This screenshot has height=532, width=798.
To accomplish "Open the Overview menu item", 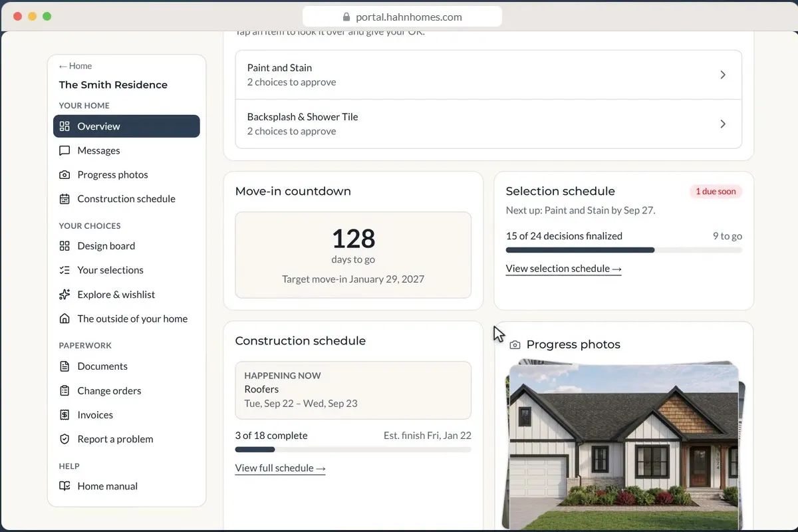I will coord(126,126).
